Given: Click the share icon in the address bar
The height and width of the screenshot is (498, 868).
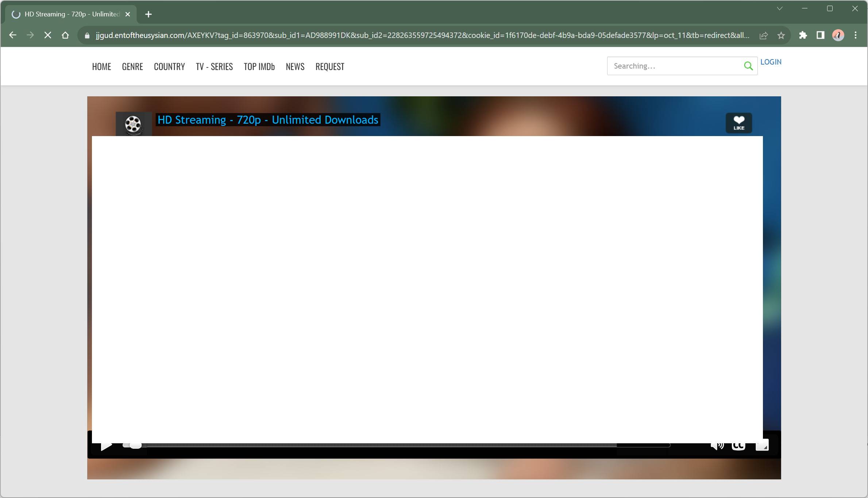Looking at the screenshot, I should (763, 35).
